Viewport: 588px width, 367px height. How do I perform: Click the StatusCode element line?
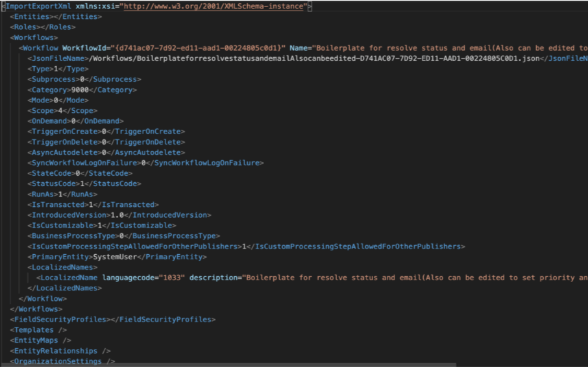tap(84, 184)
